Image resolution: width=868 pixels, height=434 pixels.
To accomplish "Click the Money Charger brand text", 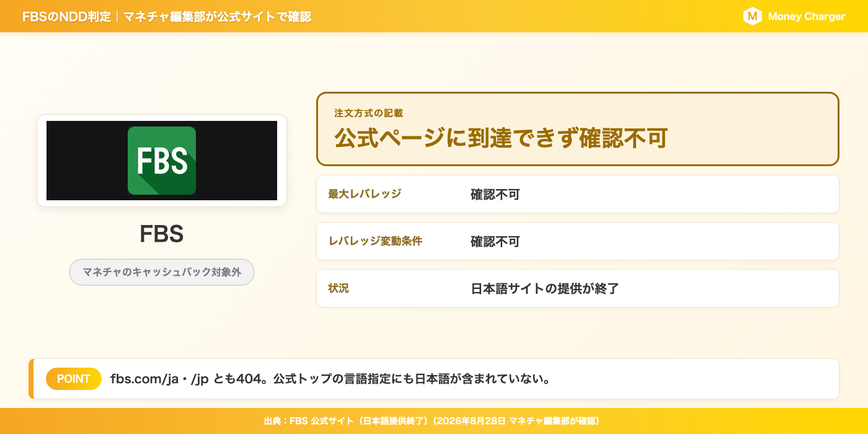I will pyautogui.click(x=807, y=17).
